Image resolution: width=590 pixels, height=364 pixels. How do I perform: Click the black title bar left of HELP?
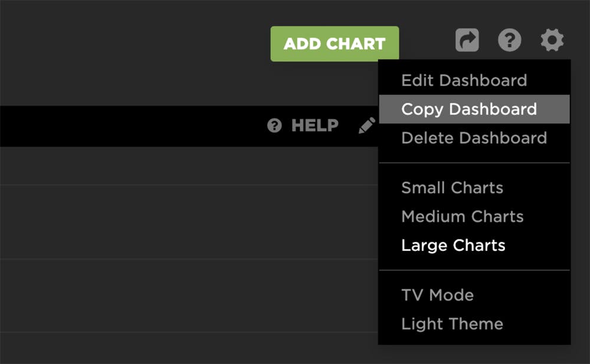tap(130, 126)
